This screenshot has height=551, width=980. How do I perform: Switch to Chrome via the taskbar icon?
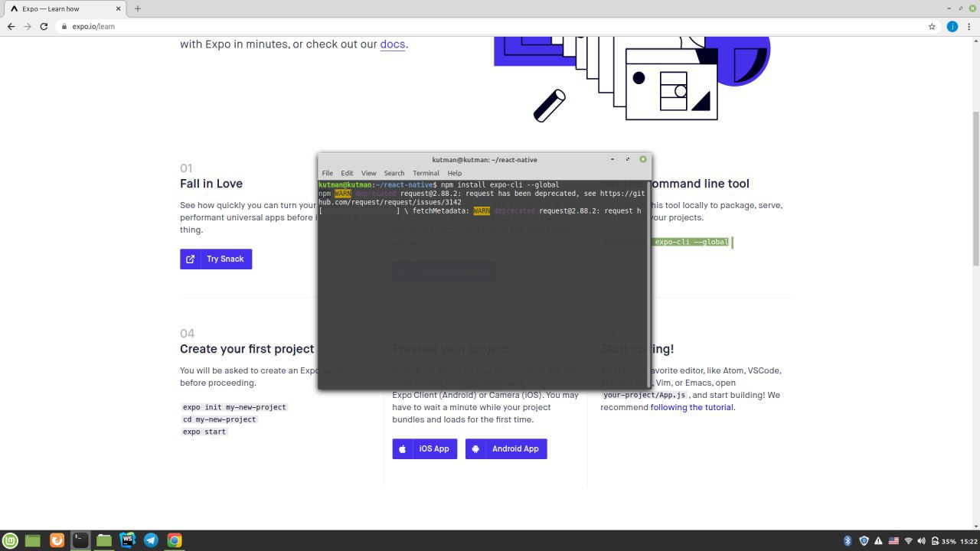click(175, 540)
